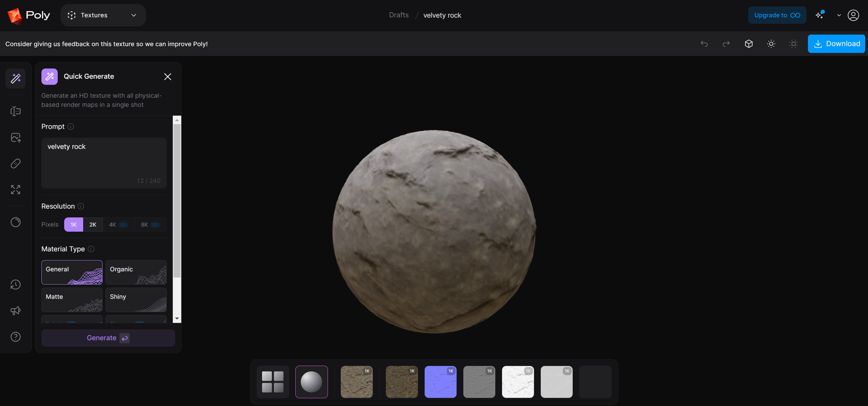Click the 3D cube preview shape icon
Image resolution: width=868 pixels, height=406 pixels.
click(x=749, y=44)
